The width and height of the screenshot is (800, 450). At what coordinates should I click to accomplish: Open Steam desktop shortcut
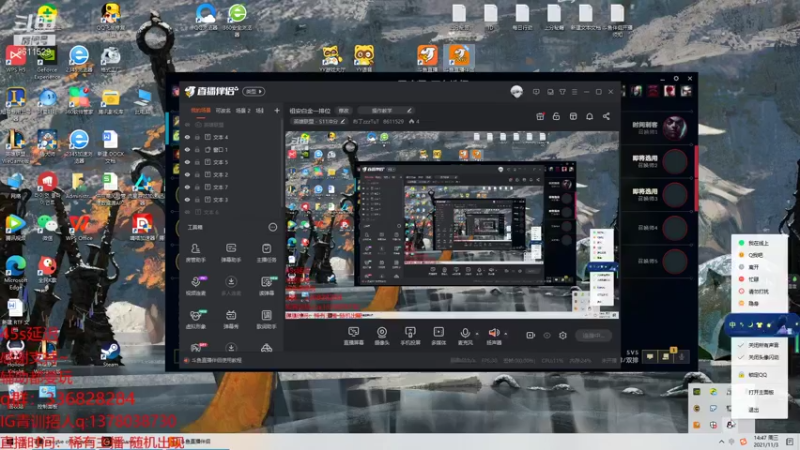(110, 354)
